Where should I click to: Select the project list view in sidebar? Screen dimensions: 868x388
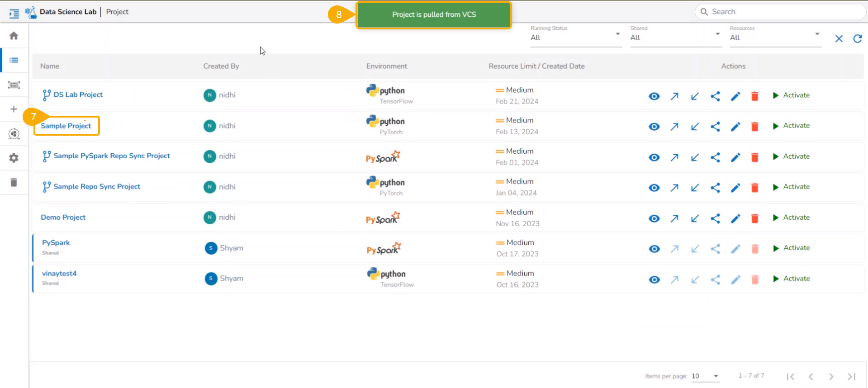(x=14, y=60)
